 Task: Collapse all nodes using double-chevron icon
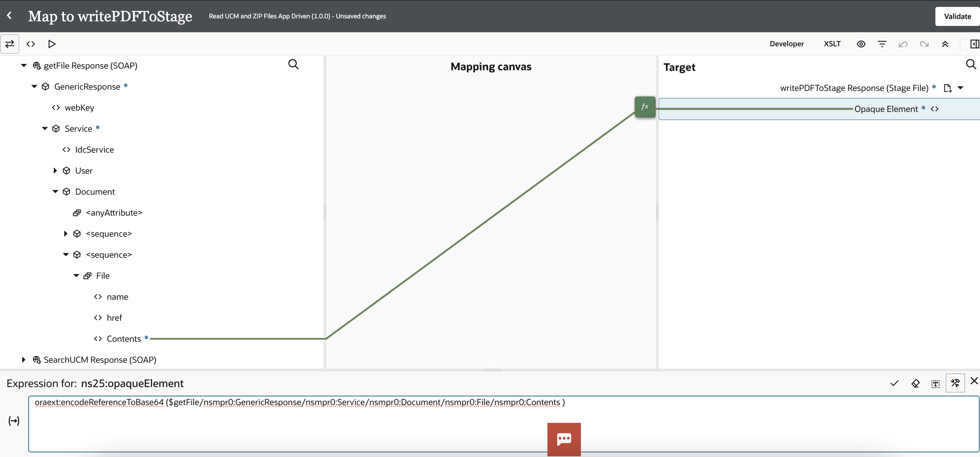pyautogui.click(x=945, y=44)
